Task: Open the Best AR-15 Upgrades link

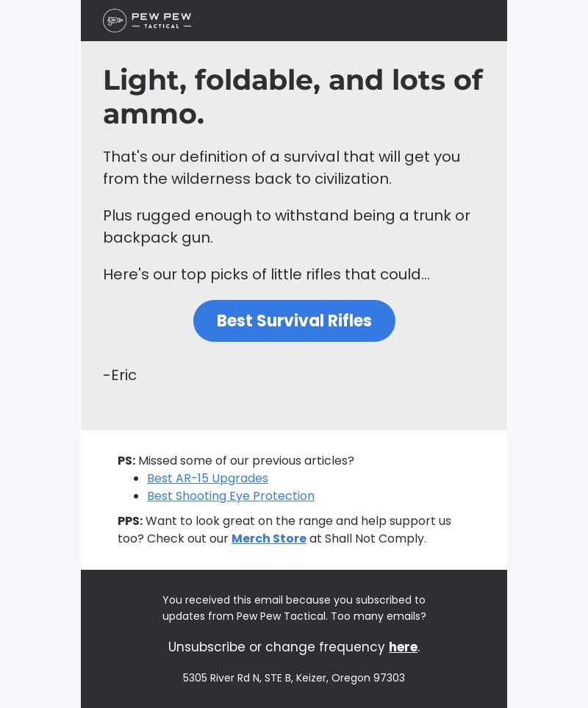Action: pos(207,478)
